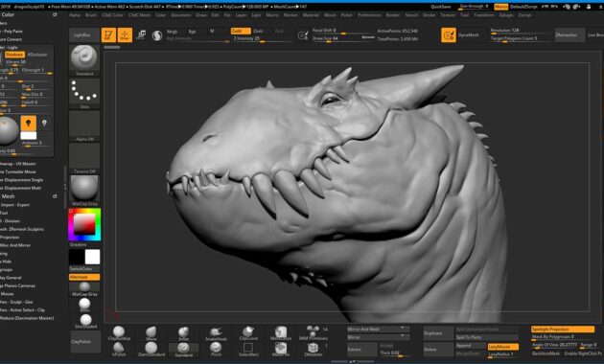
Task: Click the white light color swatch
Action: pyautogui.click(x=28, y=135)
